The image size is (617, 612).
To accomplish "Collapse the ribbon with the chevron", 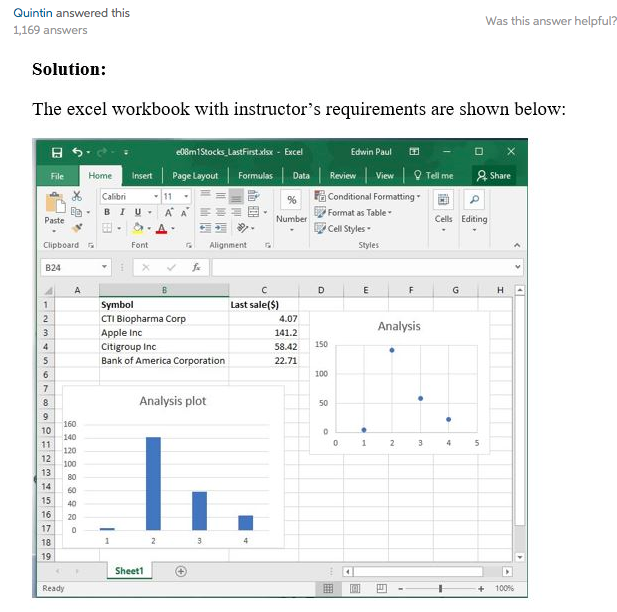I will pyautogui.click(x=517, y=245).
